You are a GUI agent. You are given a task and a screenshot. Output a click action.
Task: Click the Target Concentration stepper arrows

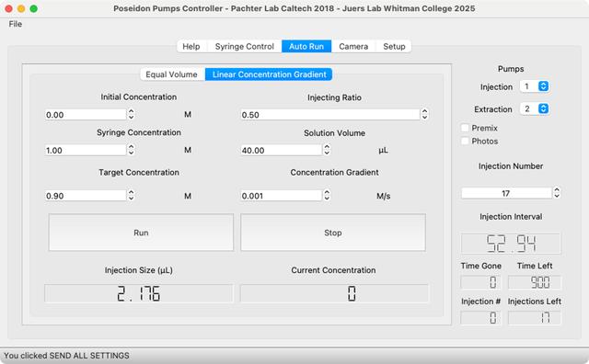[x=131, y=195]
